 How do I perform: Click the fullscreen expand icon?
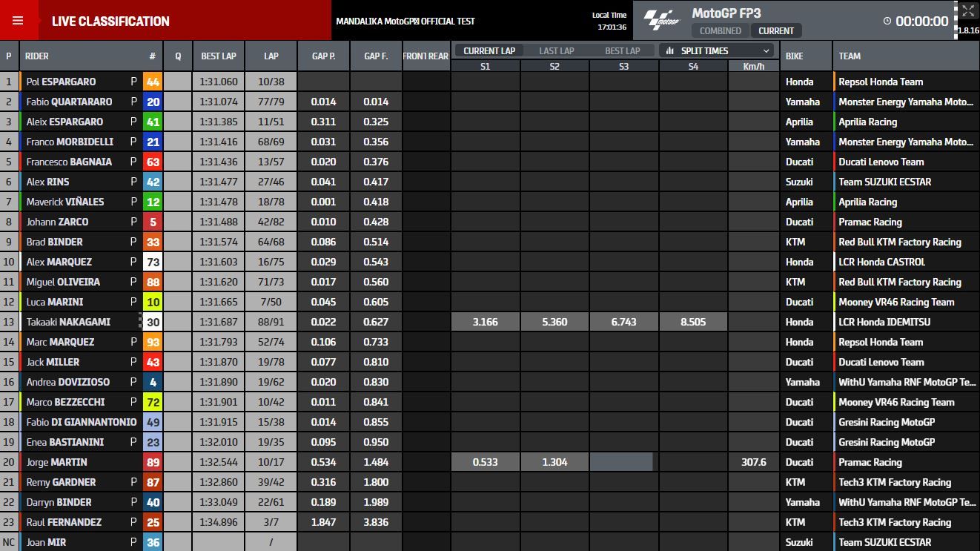coord(968,11)
